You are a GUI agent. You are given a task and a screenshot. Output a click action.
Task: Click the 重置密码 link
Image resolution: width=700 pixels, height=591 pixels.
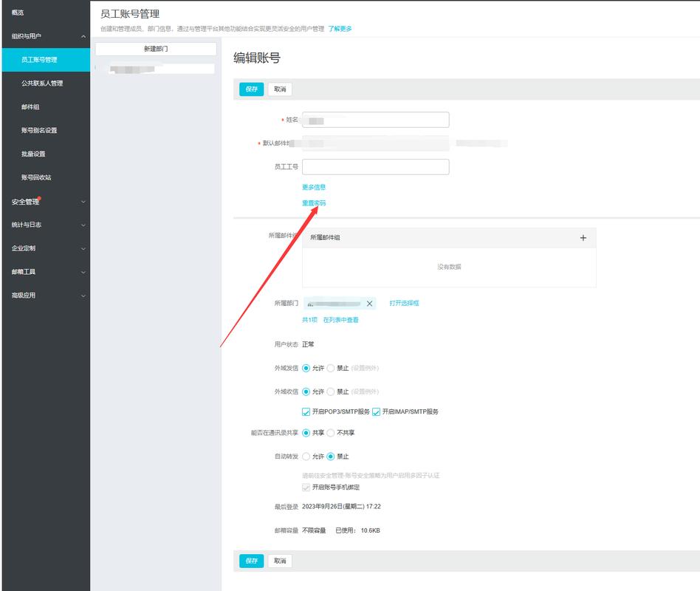pyautogui.click(x=314, y=203)
